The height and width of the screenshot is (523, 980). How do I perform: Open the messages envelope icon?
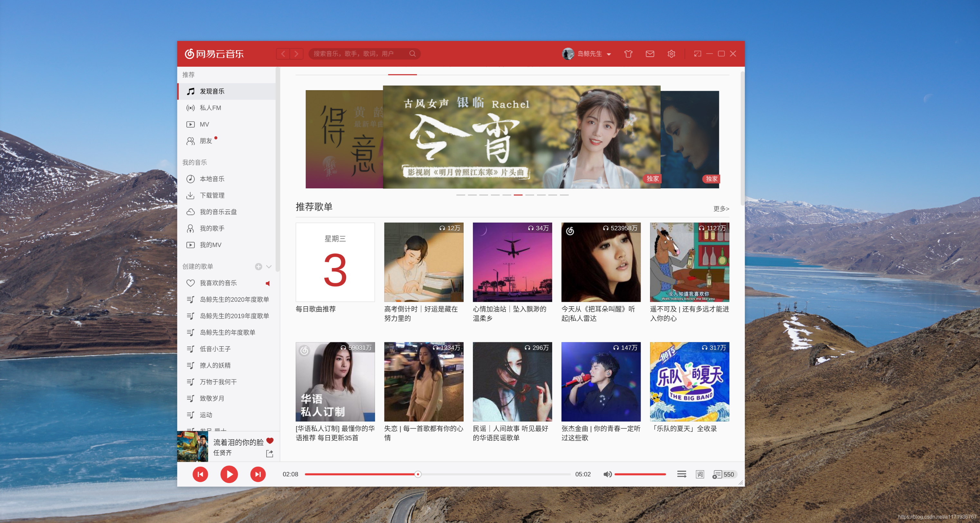point(650,54)
